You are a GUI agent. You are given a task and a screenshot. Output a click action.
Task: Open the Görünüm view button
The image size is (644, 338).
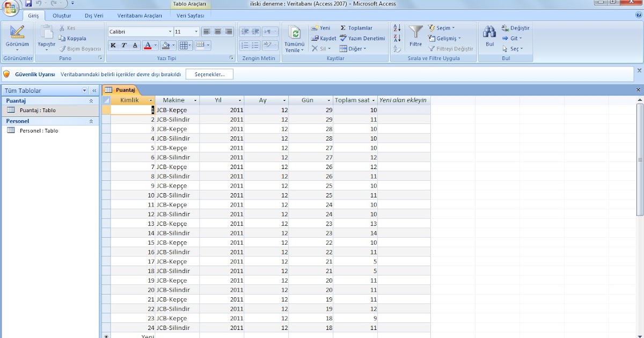(x=17, y=38)
